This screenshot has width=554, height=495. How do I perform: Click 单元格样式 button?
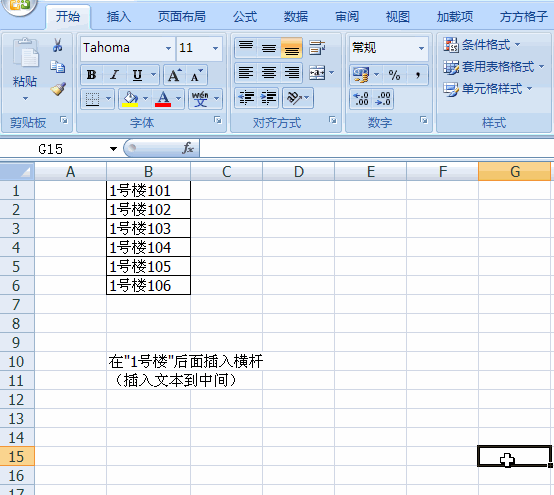click(488, 88)
